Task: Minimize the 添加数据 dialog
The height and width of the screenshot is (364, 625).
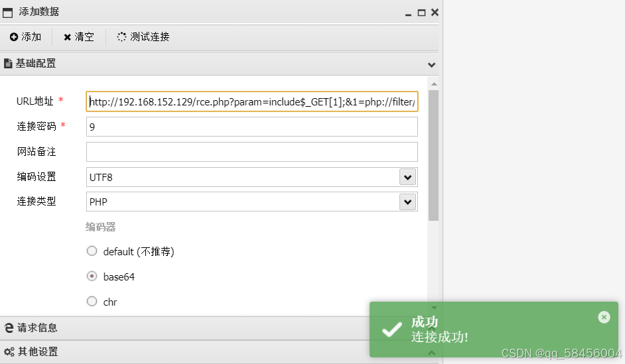Action: [408, 15]
